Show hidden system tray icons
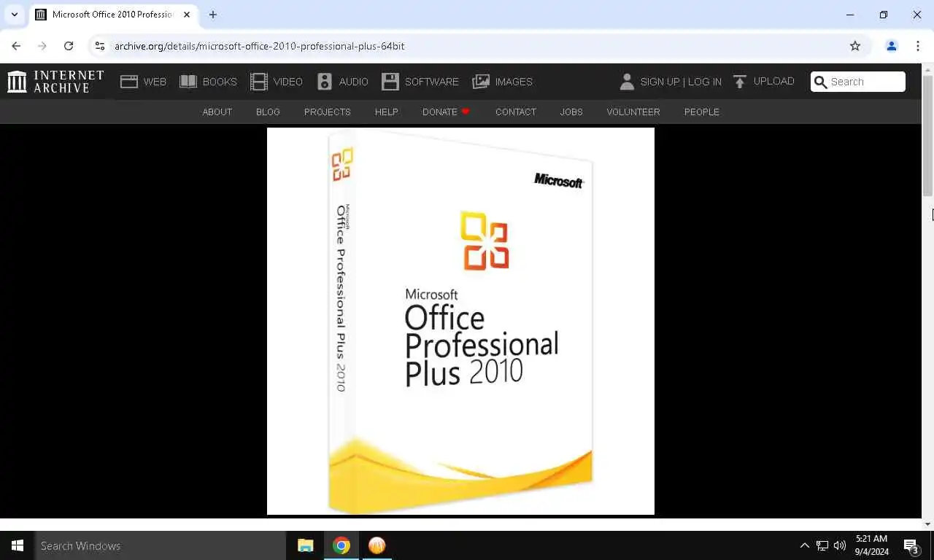 (x=804, y=545)
